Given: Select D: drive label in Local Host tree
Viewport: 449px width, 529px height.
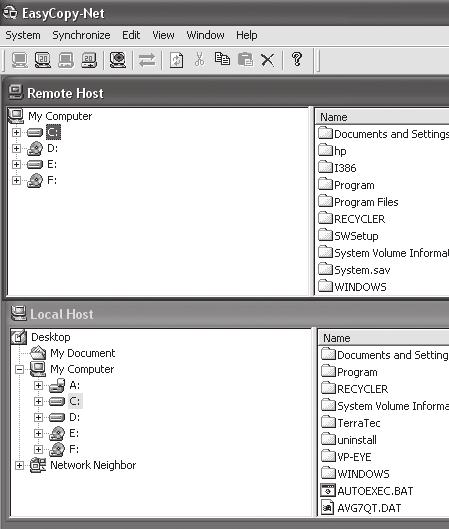Looking at the screenshot, I should pyautogui.click(x=75, y=417).
